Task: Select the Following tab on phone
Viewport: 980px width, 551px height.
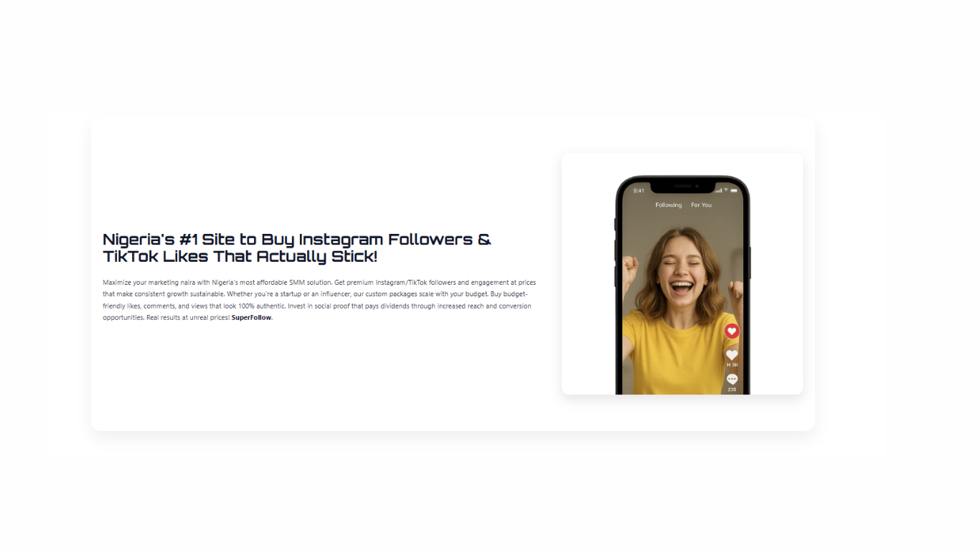Action: click(x=669, y=205)
